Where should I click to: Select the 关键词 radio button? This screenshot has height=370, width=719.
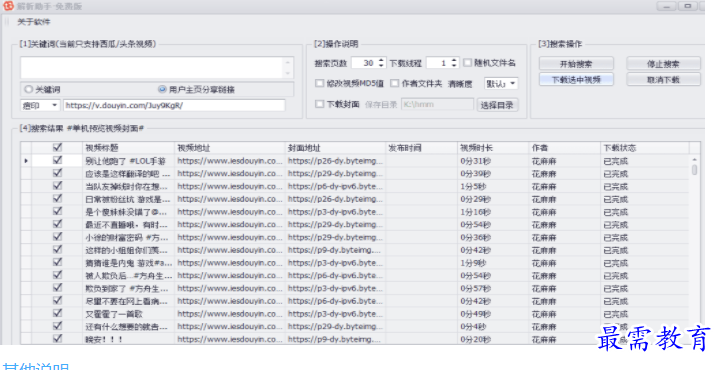click(x=29, y=89)
